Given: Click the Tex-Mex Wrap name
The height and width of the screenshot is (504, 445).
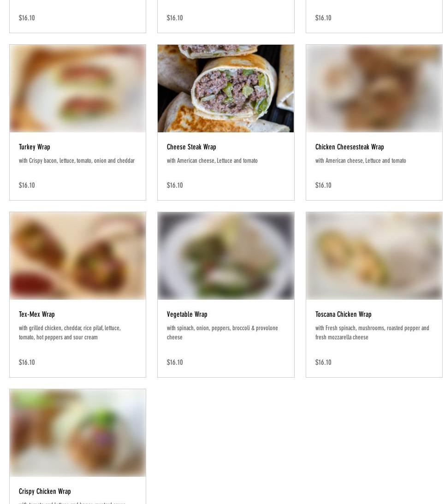Looking at the screenshot, I should pyautogui.click(x=37, y=314).
